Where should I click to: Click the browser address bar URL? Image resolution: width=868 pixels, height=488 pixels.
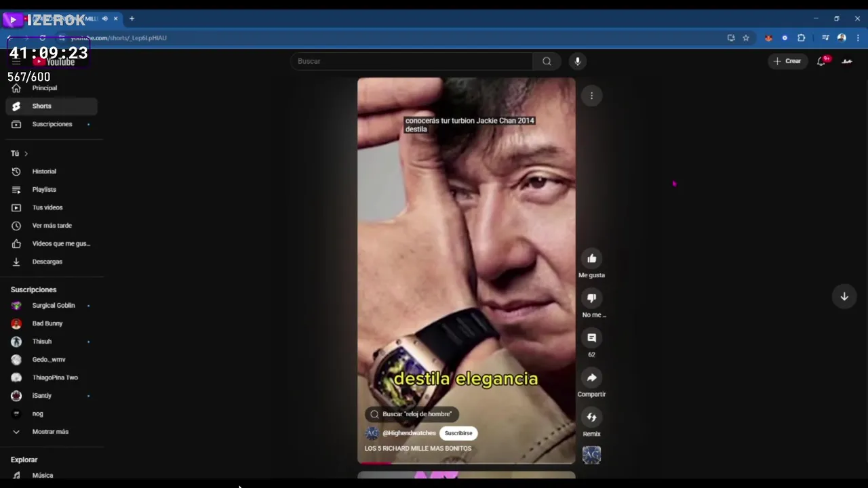click(119, 38)
